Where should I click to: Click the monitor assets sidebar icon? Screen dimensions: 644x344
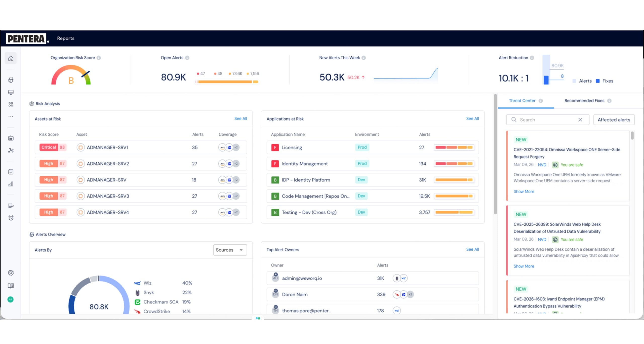(11, 92)
